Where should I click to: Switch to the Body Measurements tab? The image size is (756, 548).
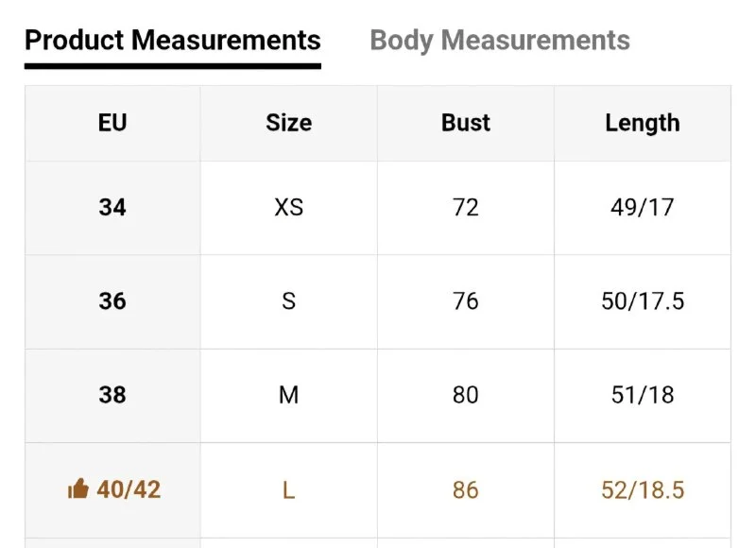(x=500, y=40)
